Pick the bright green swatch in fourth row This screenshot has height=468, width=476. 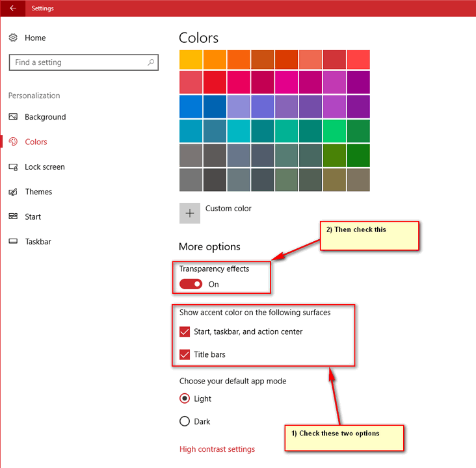(334, 131)
